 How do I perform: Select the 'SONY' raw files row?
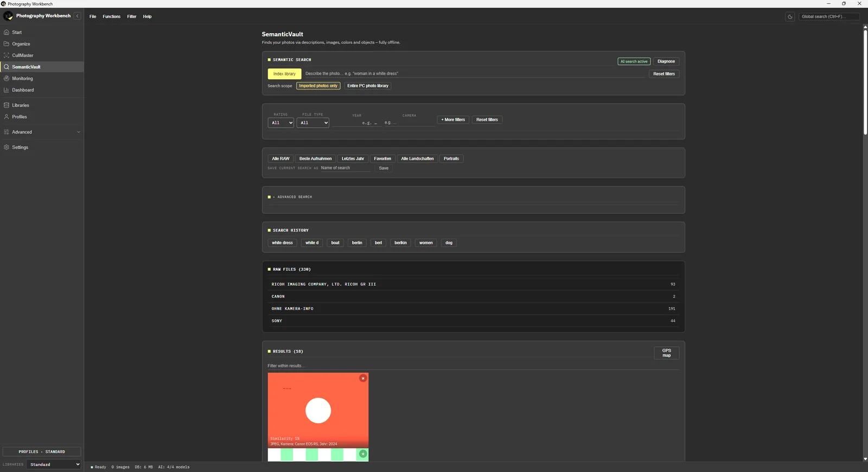pos(473,321)
